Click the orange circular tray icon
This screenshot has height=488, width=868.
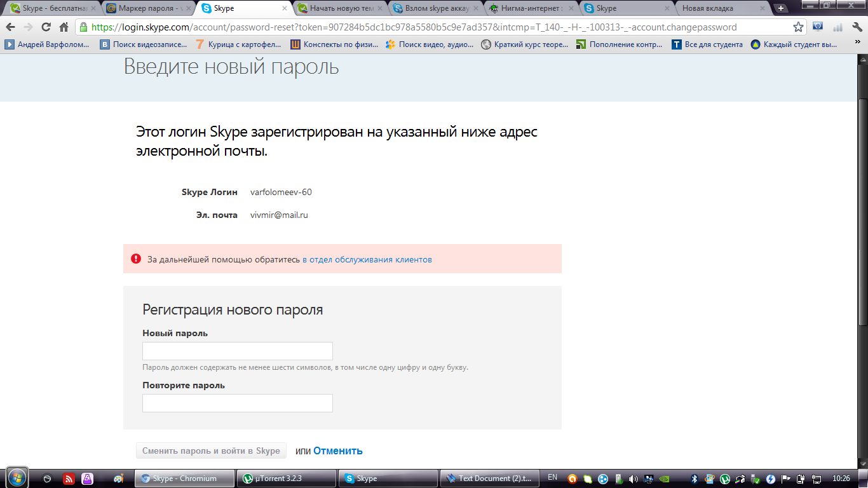pyautogui.click(x=573, y=478)
